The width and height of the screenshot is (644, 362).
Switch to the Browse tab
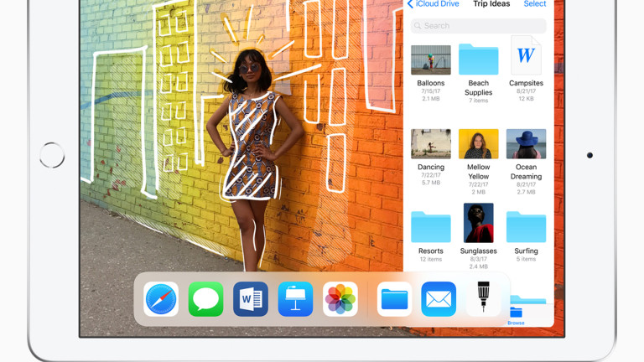pos(516,315)
